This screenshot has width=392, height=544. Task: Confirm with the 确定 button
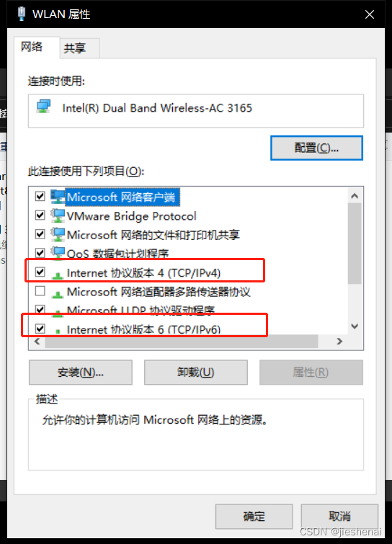[x=254, y=516]
